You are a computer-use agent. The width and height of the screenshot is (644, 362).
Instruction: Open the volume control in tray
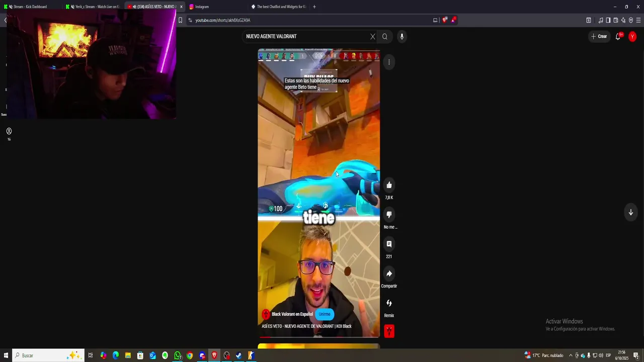(601, 355)
